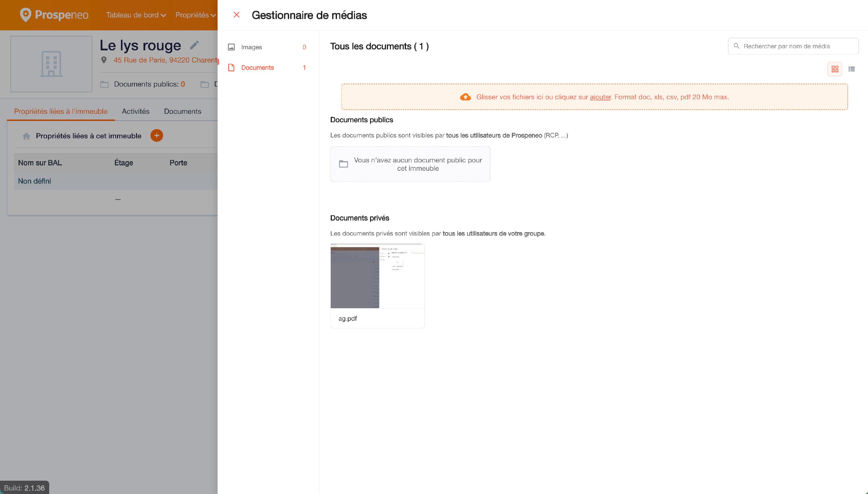868x494 pixels.
Task: Click the Prospeneo logo
Action: (x=54, y=15)
